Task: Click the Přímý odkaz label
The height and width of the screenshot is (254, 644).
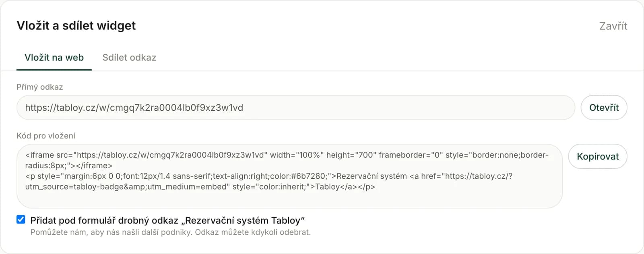Action: (40, 87)
